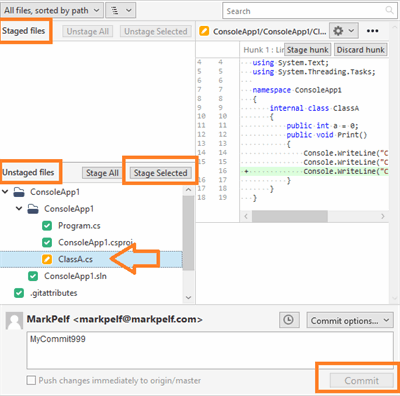Enable Push changes immediately to origin/master
This screenshot has width=400, height=396.
pos(31,380)
